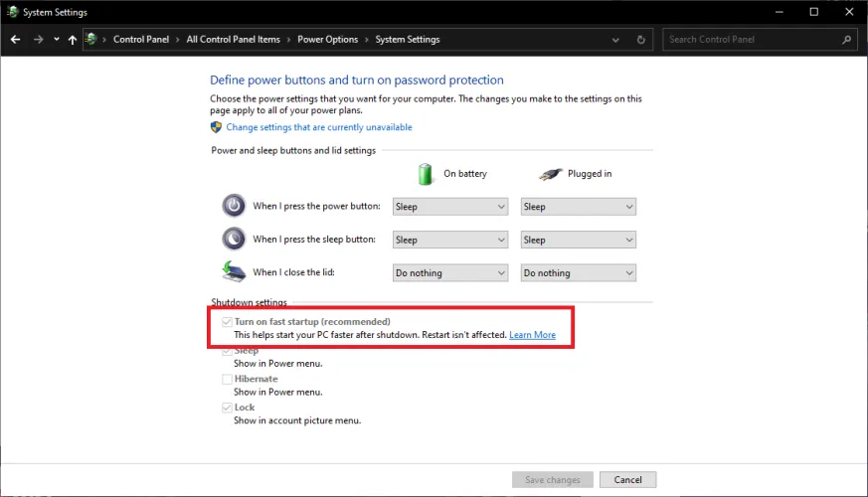Click the Cancel button
This screenshot has width=868, height=497.
tap(627, 479)
